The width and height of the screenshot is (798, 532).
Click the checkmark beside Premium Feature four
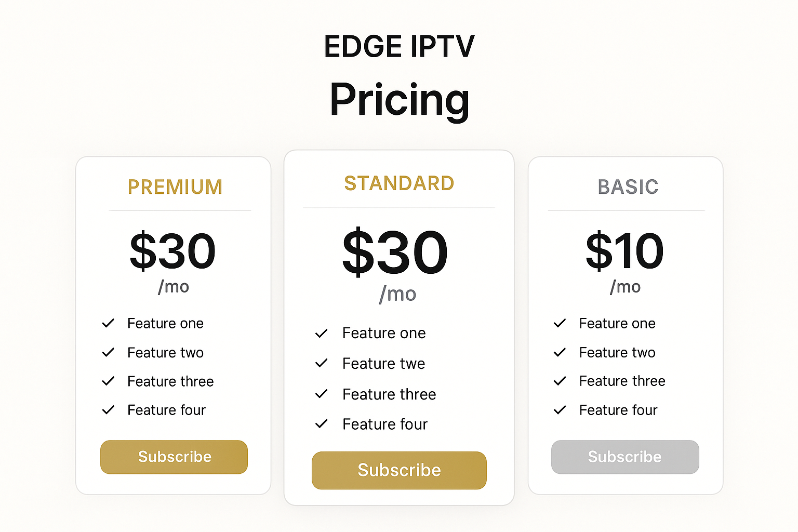[x=108, y=410]
